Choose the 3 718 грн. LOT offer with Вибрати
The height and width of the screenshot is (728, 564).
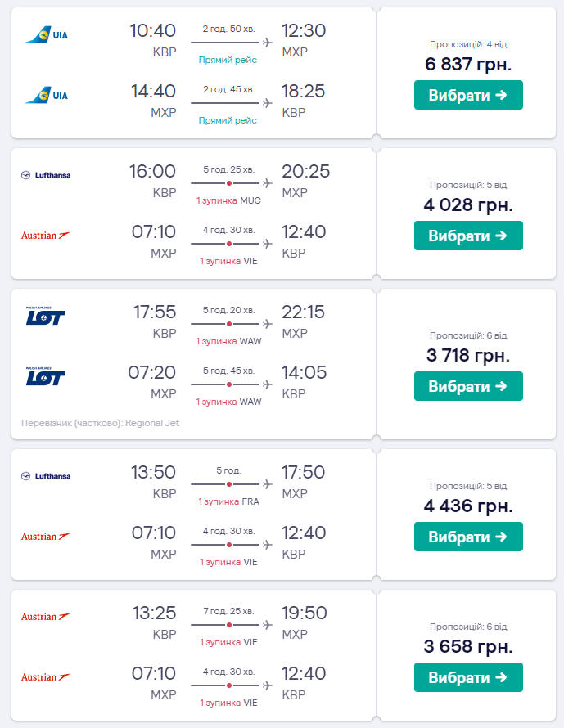point(468,386)
